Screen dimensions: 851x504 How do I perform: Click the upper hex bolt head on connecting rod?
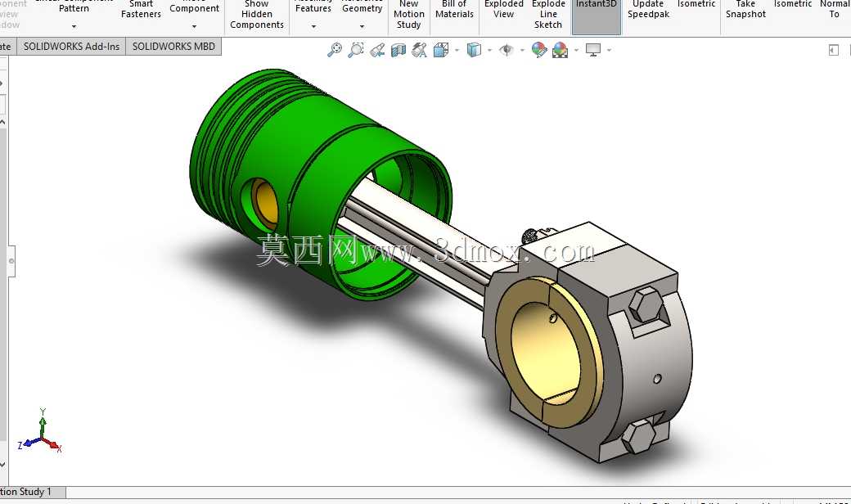click(x=646, y=305)
